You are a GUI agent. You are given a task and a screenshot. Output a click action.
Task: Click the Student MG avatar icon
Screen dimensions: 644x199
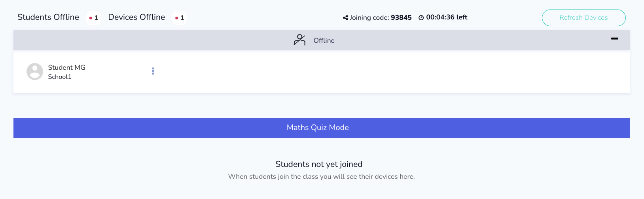pyautogui.click(x=35, y=71)
